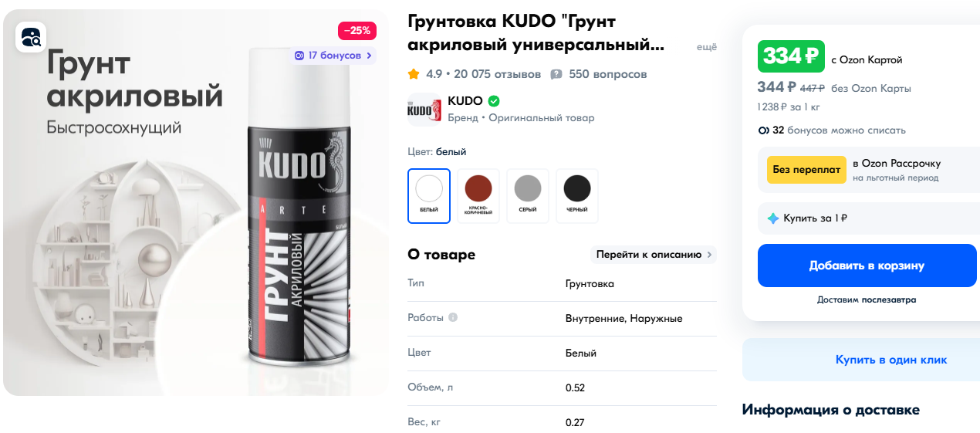Click the questions speech bubble icon

(x=556, y=75)
